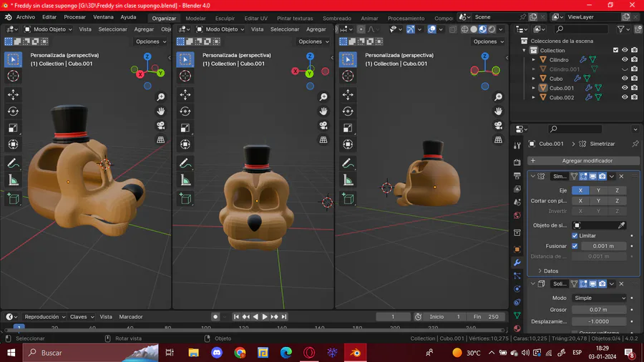Select wireframe viewport shading mode
The image size is (644, 362).
tap(464, 29)
